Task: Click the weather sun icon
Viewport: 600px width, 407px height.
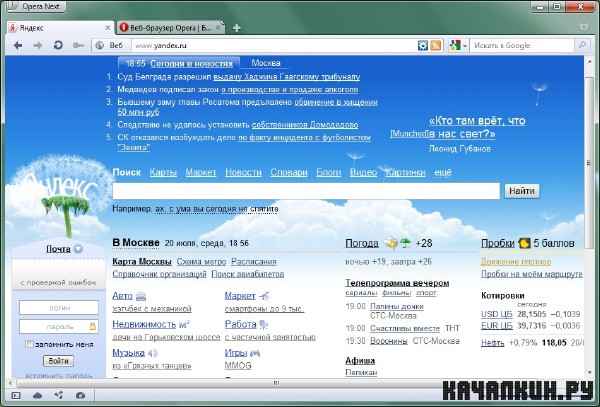Action: [392, 243]
